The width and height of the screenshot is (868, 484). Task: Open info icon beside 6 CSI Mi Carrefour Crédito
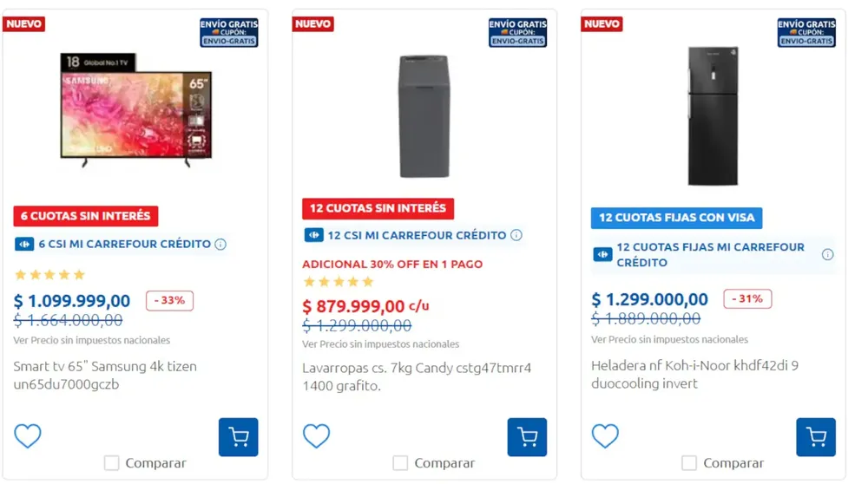pos(220,245)
